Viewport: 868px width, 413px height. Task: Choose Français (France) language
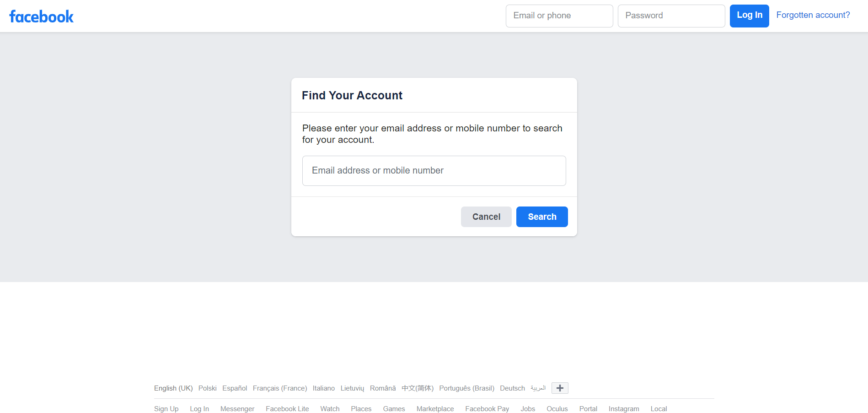click(280, 388)
